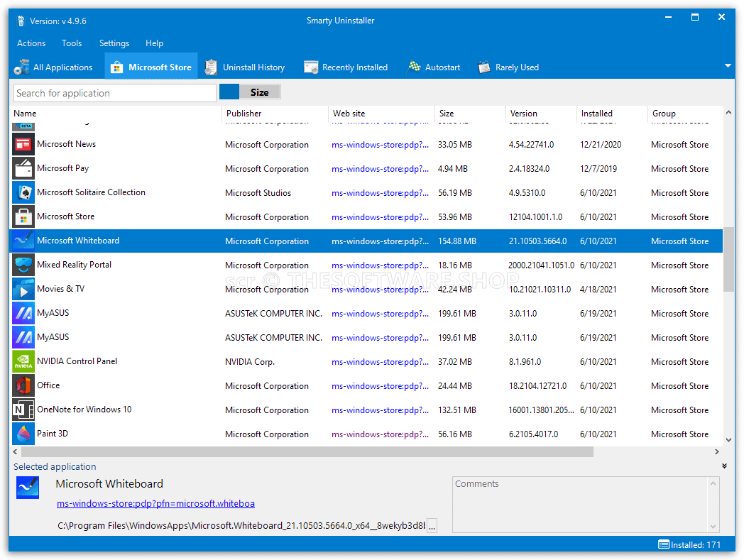The height and width of the screenshot is (560, 744).
Task: Click the OneNote for Windows 10 name
Action: click(x=84, y=409)
